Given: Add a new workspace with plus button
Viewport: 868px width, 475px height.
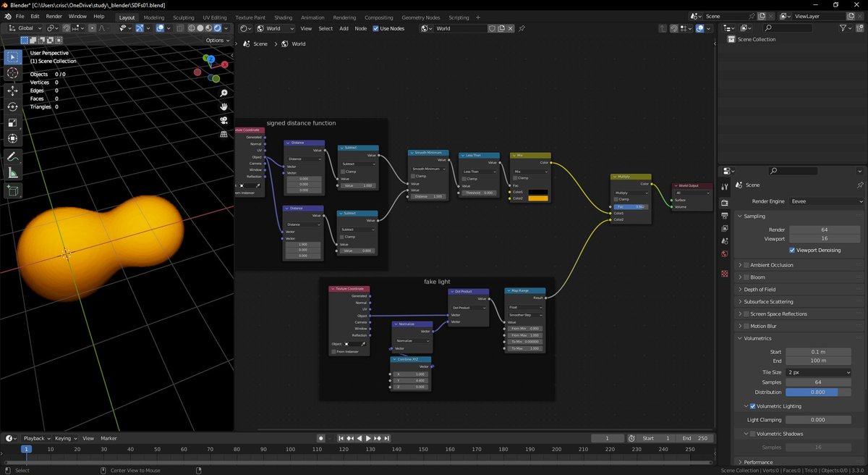Looking at the screenshot, I should tap(478, 17).
